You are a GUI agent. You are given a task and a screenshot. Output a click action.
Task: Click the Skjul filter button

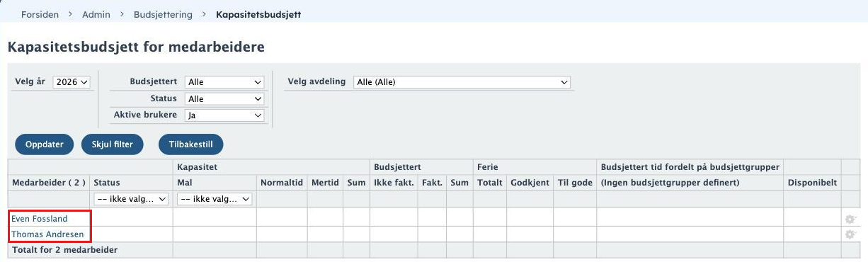(x=113, y=144)
